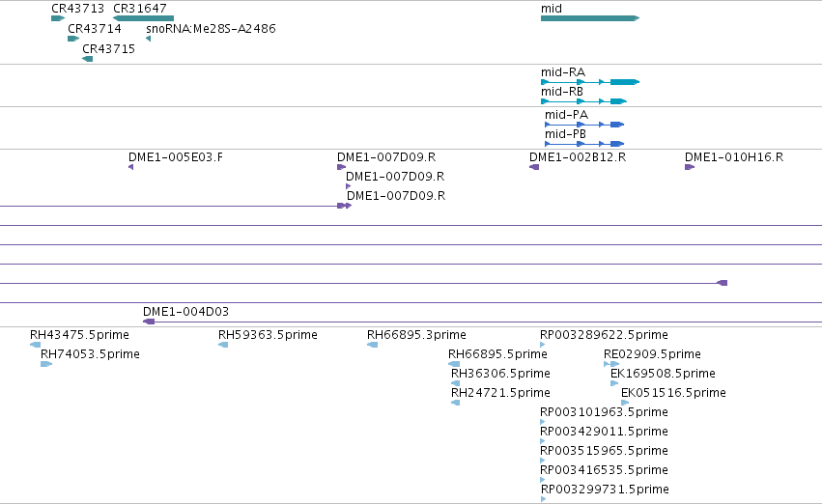Select the RH66895.5prime EST label
This screenshot has height=504, width=822.
(498, 354)
